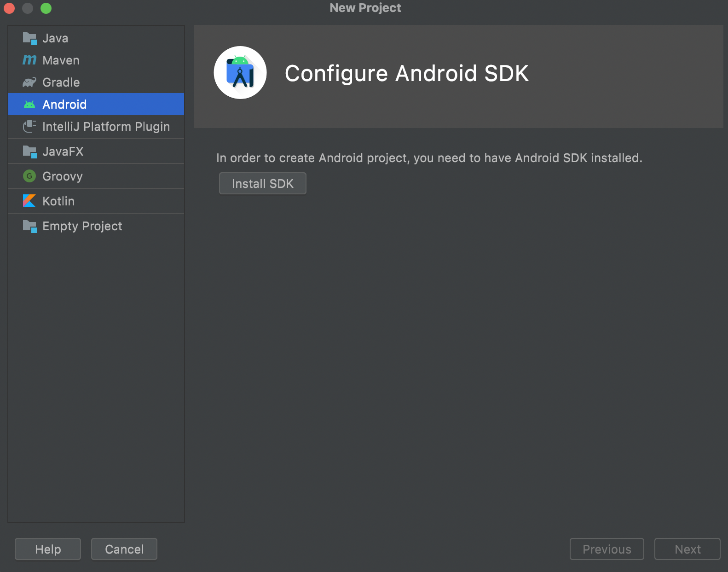Choose Groovy project type
Image resolution: width=728 pixels, height=572 pixels.
pos(96,176)
